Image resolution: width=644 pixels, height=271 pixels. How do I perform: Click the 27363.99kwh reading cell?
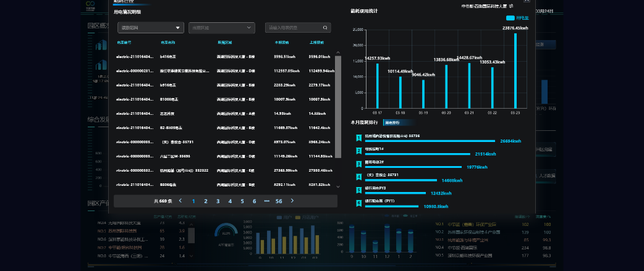[286, 170]
